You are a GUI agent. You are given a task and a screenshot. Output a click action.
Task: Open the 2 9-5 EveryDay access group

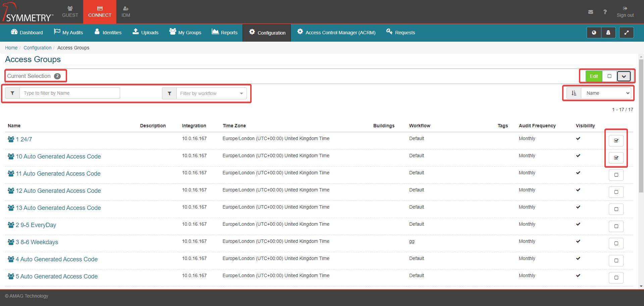point(36,225)
